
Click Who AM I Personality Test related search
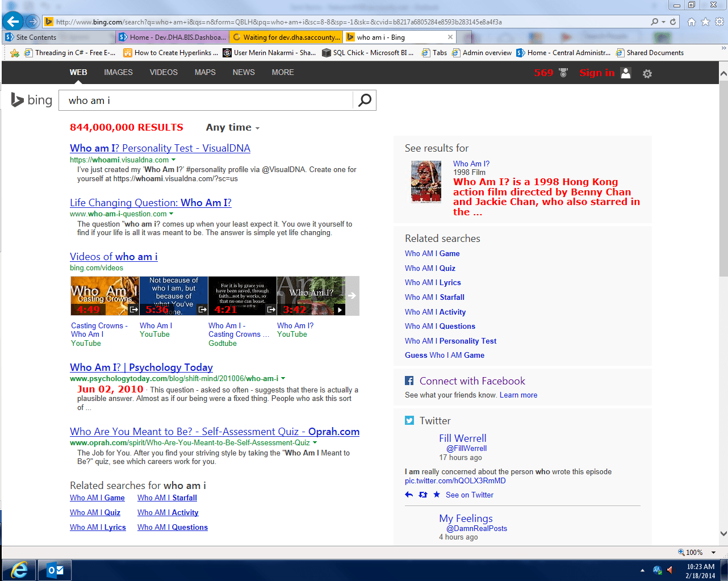450,341
